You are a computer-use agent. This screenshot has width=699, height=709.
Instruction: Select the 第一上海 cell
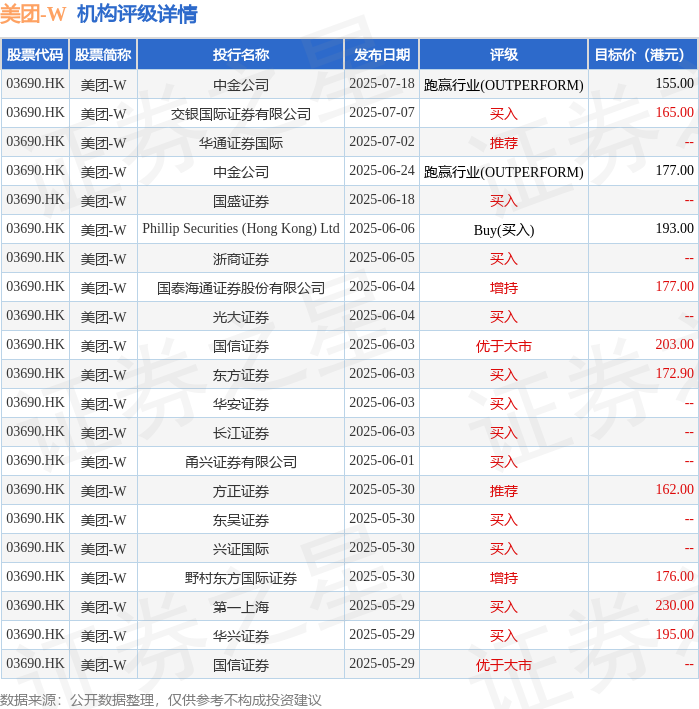241,607
